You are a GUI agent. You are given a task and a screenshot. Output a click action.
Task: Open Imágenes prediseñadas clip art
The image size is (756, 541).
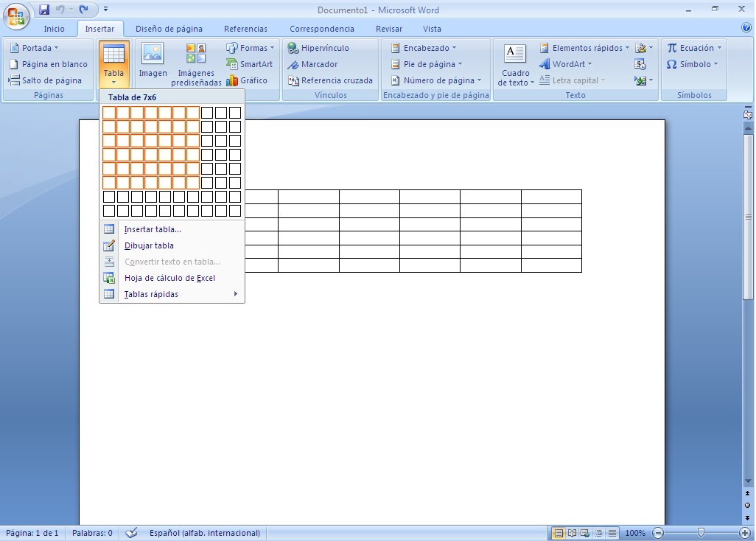[x=196, y=65]
